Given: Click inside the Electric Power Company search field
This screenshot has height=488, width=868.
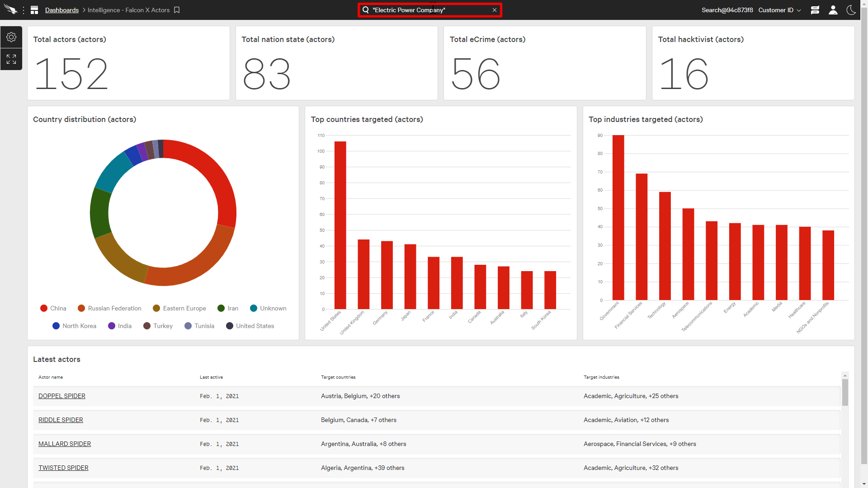Looking at the screenshot, I should [425, 9].
